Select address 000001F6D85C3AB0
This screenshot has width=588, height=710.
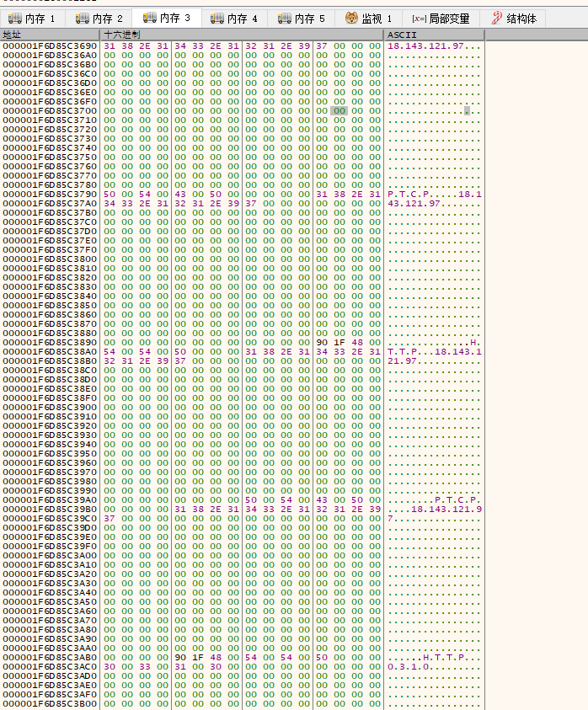point(50,658)
